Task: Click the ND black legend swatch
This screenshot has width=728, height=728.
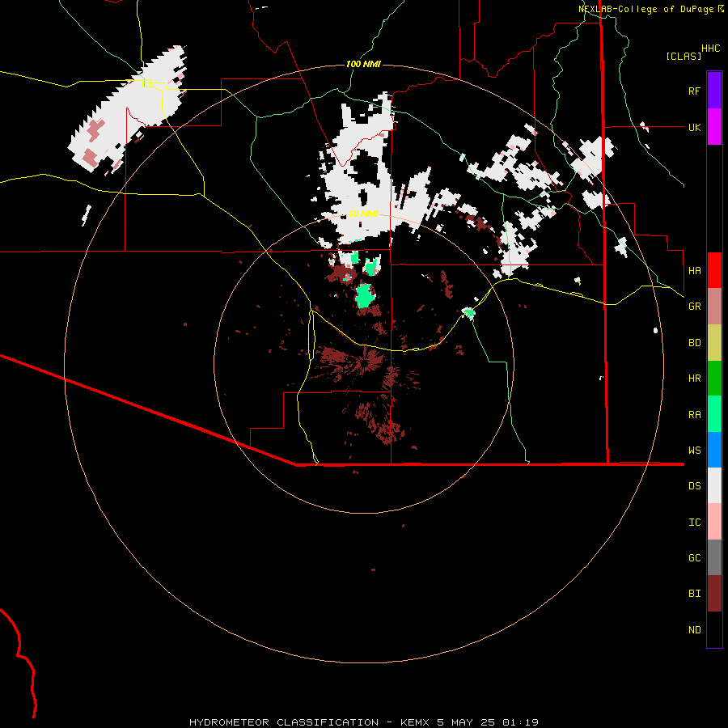Action: 714,629
